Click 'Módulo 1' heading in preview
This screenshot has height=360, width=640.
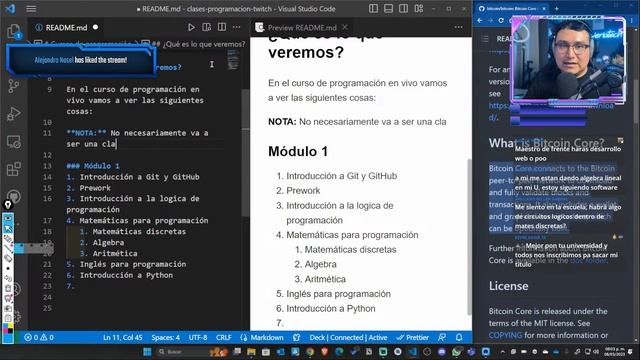tap(298, 151)
